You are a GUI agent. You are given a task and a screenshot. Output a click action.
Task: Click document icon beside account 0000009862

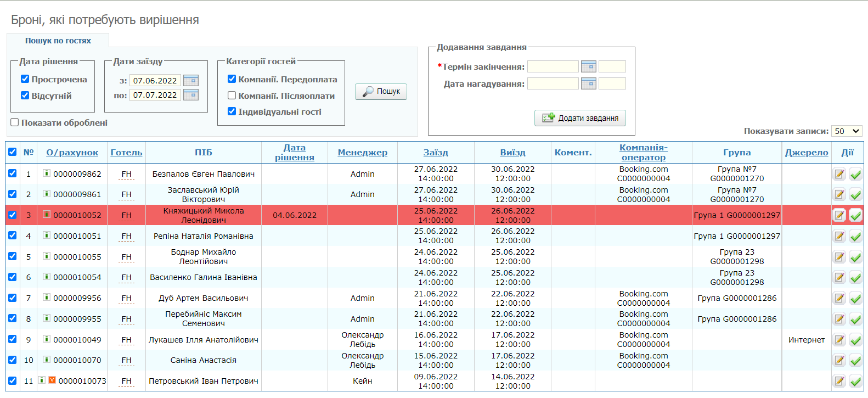47,173
